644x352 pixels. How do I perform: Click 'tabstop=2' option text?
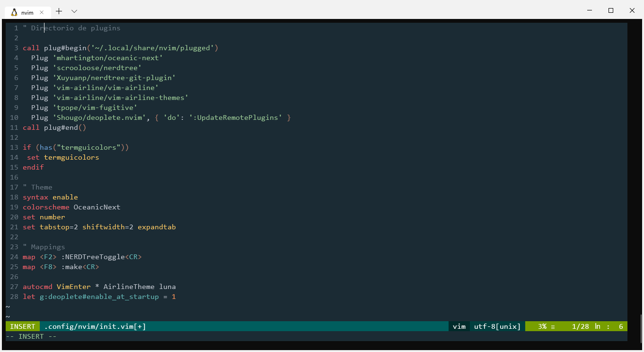tap(59, 227)
